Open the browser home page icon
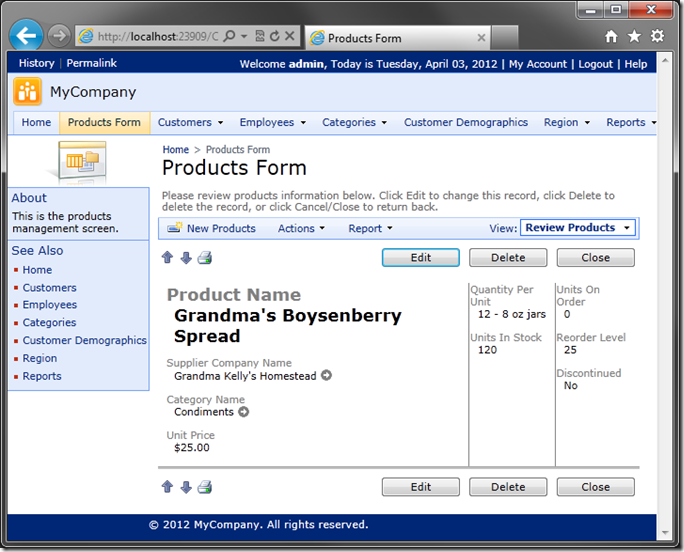 pyautogui.click(x=611, y=36)
